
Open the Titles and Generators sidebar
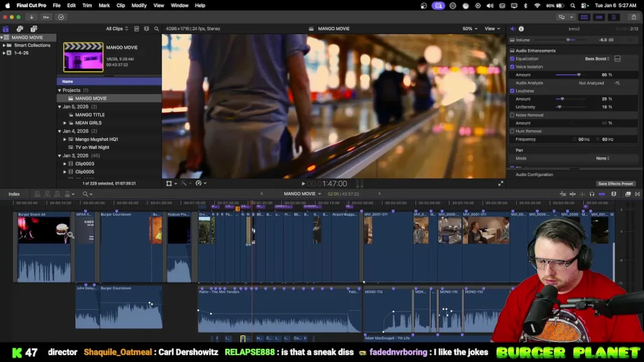[34, 29]
